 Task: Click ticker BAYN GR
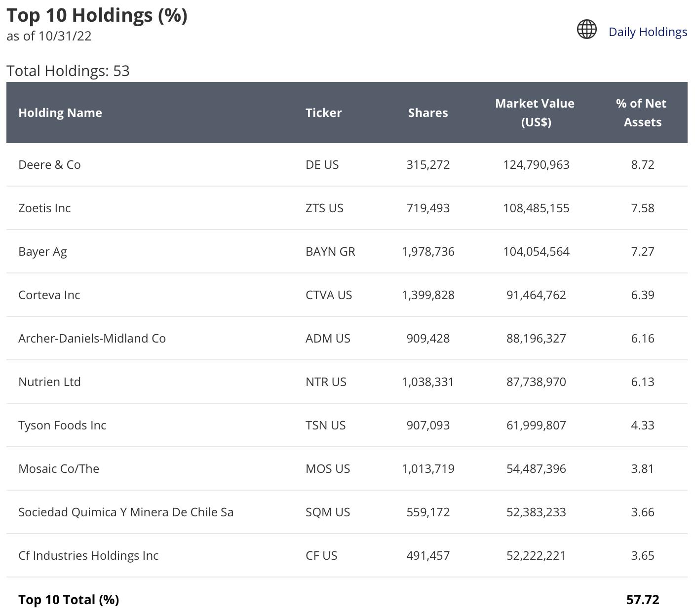click(x=330, y=251)
